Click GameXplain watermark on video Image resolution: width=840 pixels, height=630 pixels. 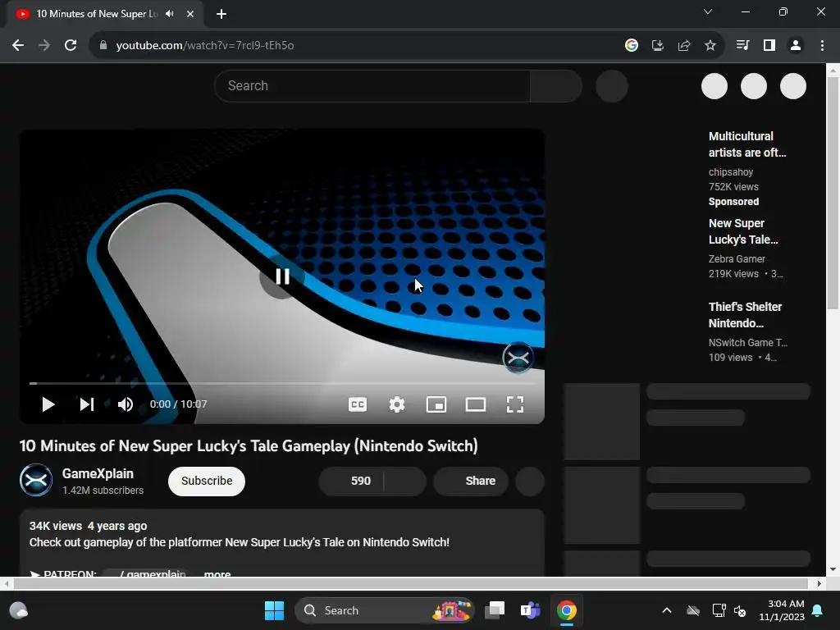click(518, 358)
